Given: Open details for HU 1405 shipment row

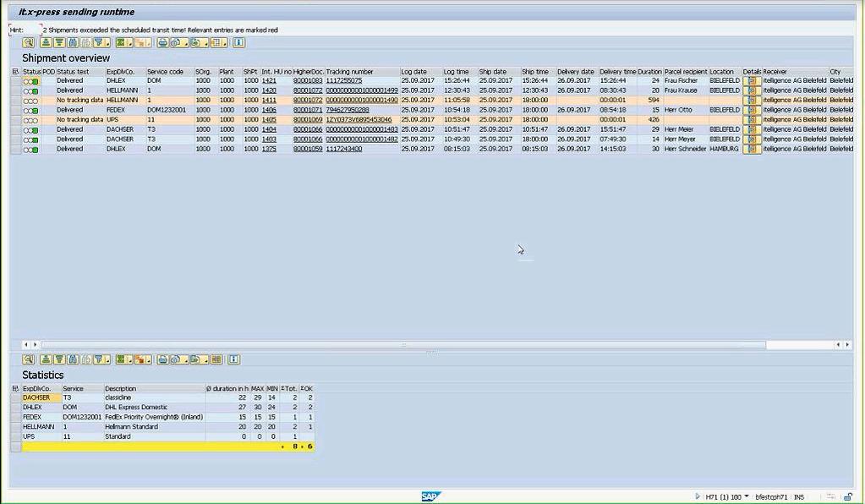Looking at the screenshot, I should 752,120.
